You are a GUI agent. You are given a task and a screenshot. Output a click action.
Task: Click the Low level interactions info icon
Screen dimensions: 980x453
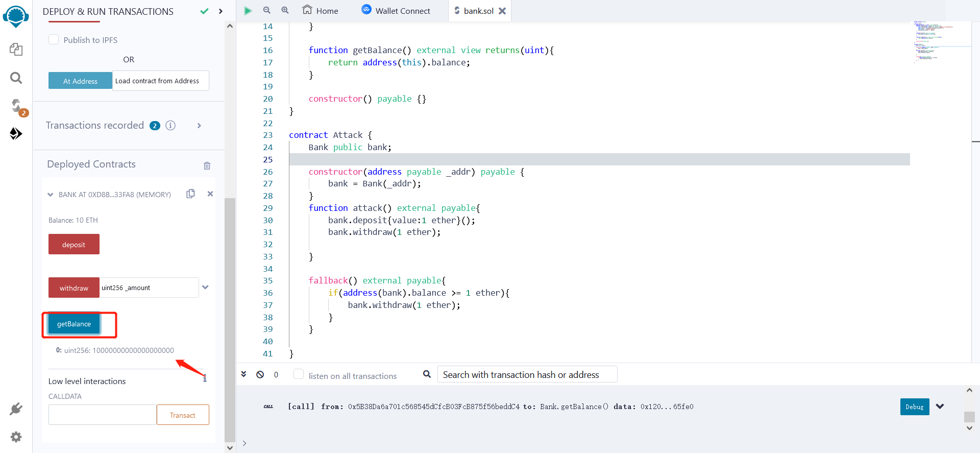point(205,378)
